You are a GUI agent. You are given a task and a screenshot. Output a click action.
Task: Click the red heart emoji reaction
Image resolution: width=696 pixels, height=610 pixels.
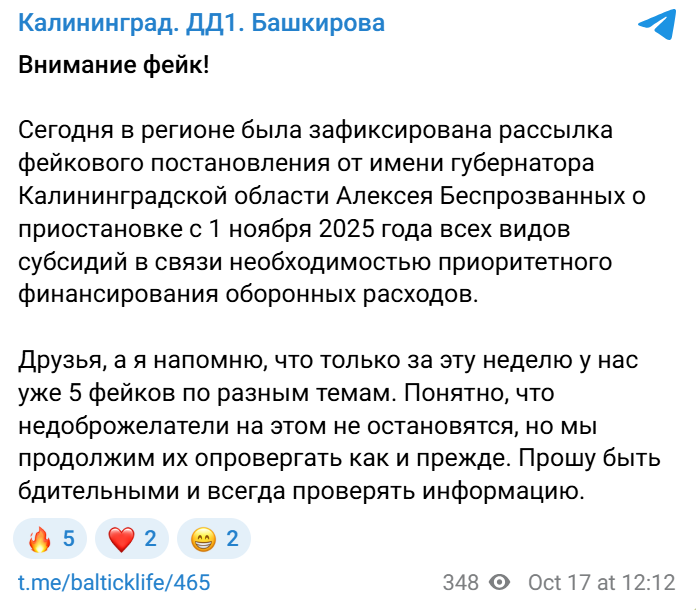121,540
